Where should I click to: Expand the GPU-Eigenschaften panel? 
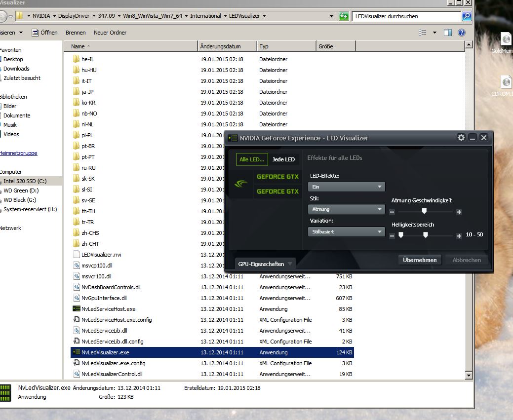(265, 264)
